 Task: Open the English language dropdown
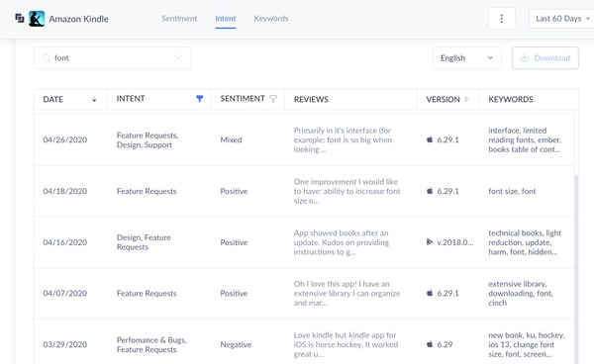(x=466, y=58)
